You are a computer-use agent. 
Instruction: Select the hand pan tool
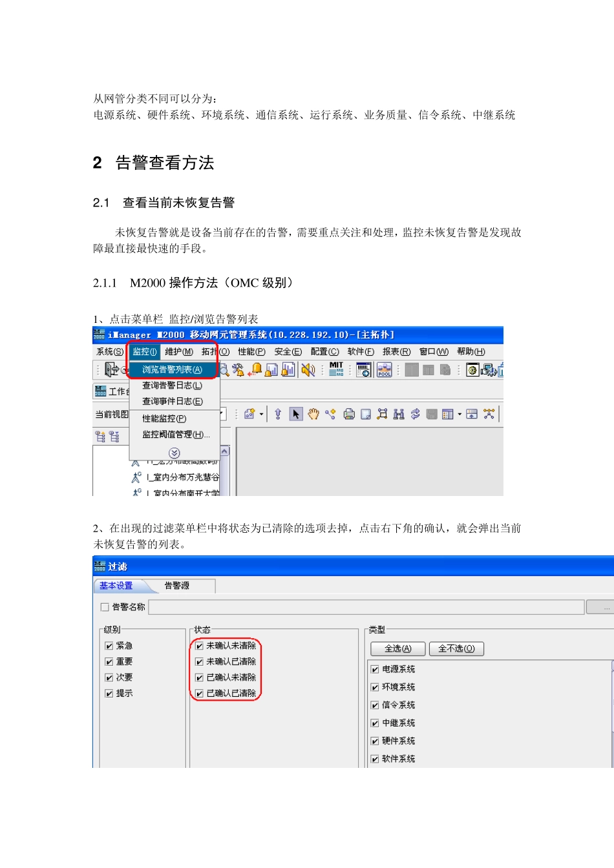(x=313, y=414)
